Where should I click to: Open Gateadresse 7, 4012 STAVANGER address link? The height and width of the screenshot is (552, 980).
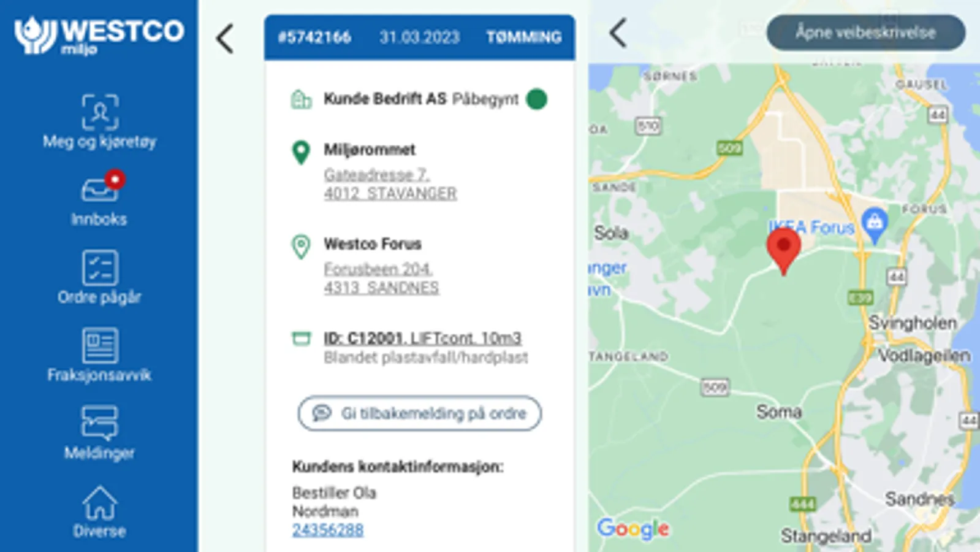(x=390, y=184)
